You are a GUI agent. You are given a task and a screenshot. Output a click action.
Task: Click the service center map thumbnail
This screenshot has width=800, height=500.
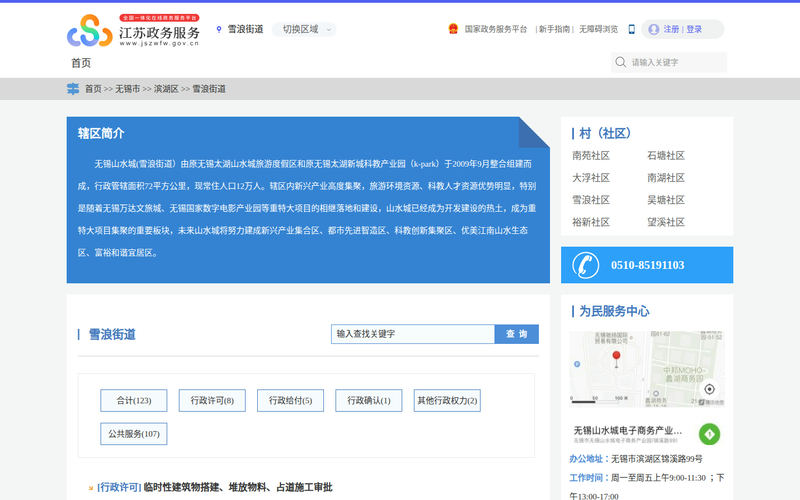[647, 369]
